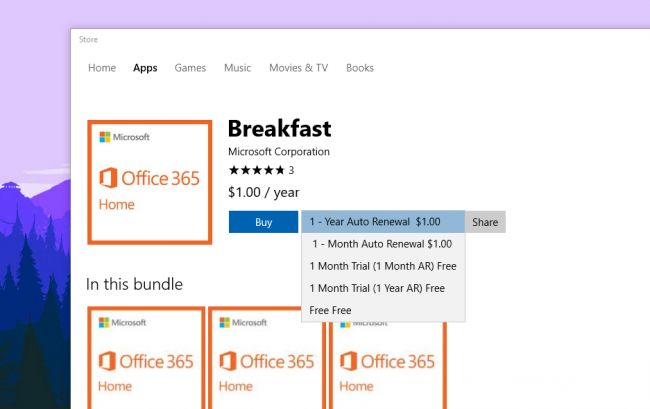Open the second bundle Office 365 tile
Screen dimensions: 650x409
coord(266,358)
